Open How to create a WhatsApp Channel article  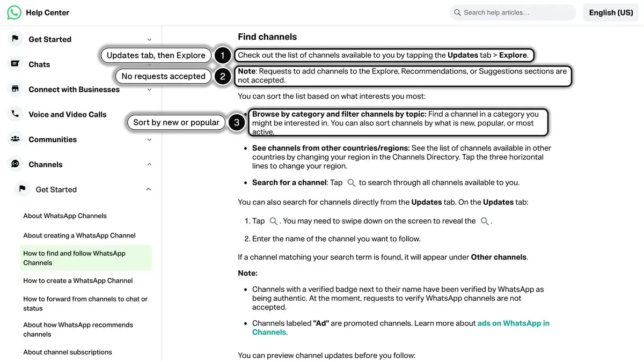78,280
